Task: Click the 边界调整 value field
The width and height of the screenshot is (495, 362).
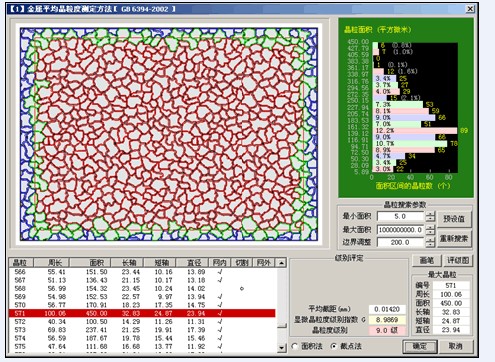Action: (x=400, y=242)
